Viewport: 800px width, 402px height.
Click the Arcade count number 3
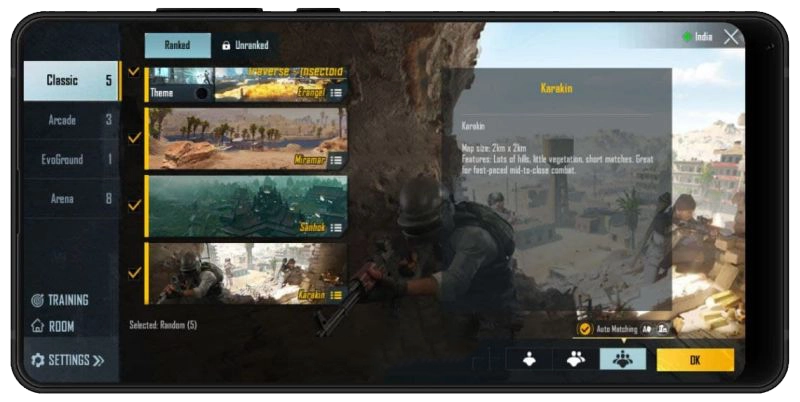(x=108, y=120)
